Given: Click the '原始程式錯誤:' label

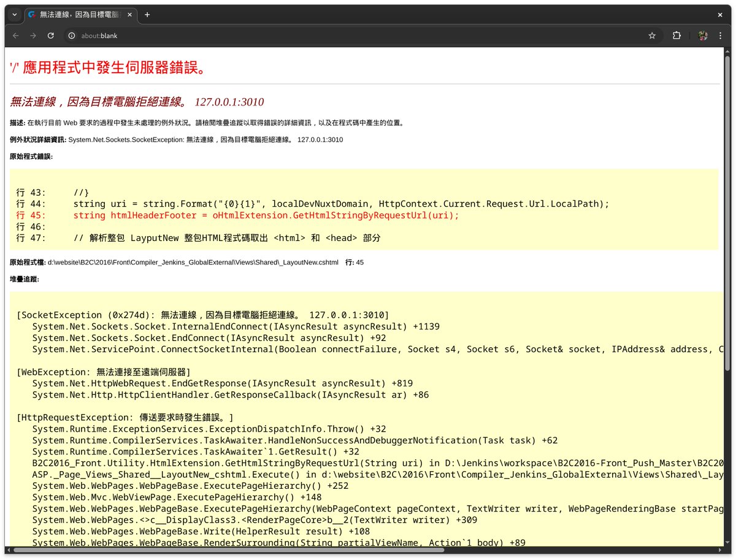Looking at the screenshot, I should tap(31, 156).
